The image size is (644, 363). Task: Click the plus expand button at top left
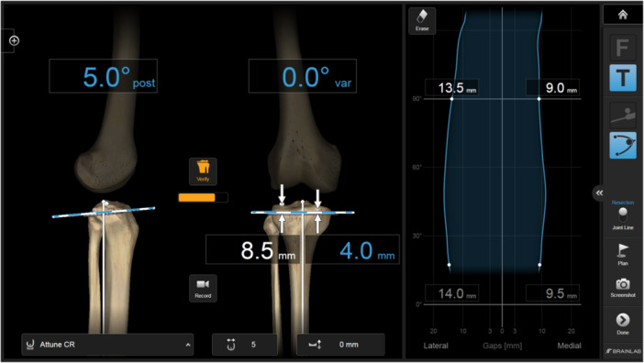click(14, 40)
